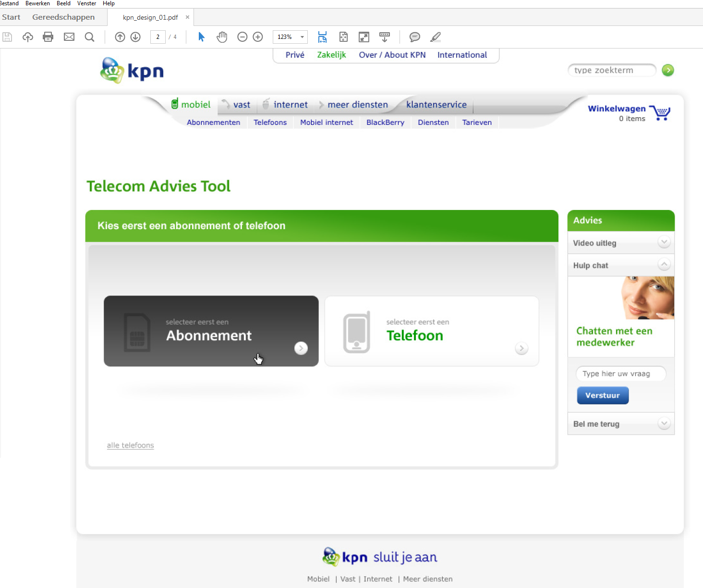
Task: Click the zoom in plus icon
Action: (258, 37)
